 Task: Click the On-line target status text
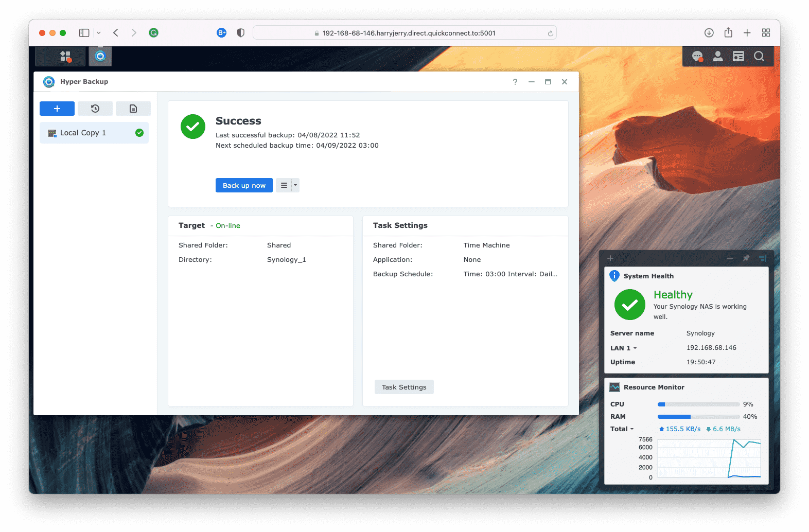coord(228,226)
